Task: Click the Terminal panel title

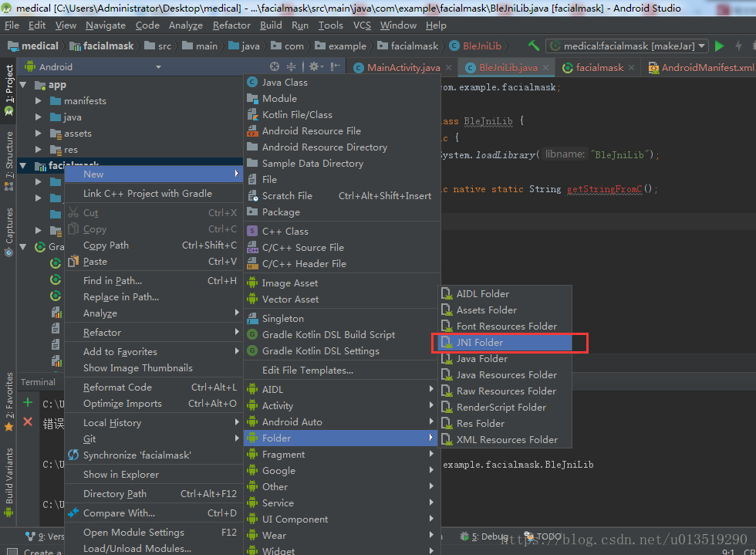Action: tap(38, 382)
